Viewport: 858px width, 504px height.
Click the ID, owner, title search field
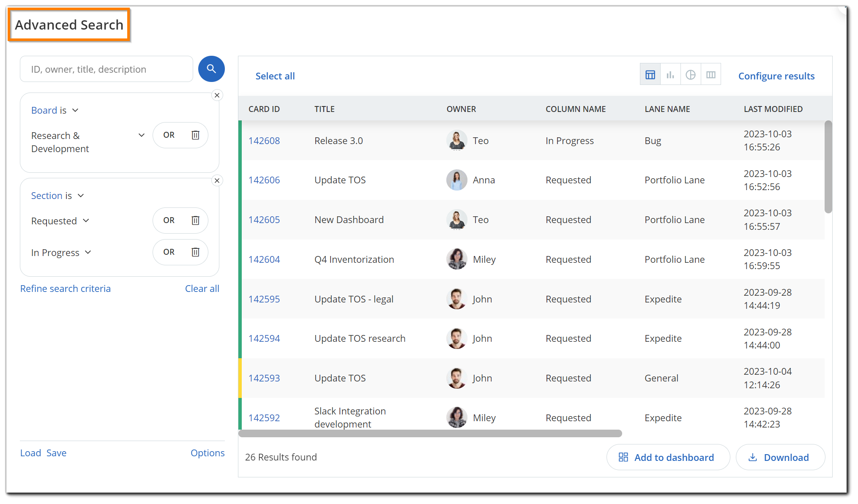[x=107, y=69]
